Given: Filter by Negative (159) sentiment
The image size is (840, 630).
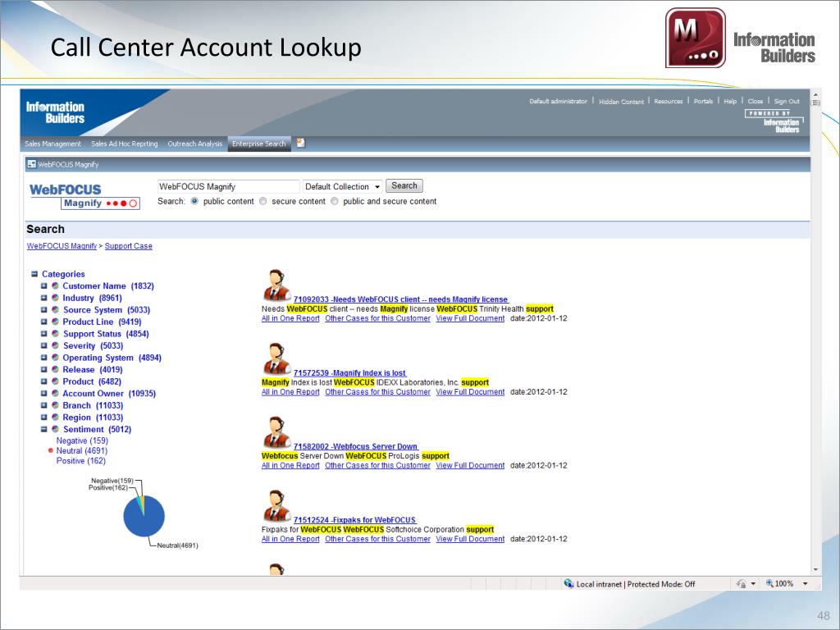Looking at the screenshot, I should [82, 441].
